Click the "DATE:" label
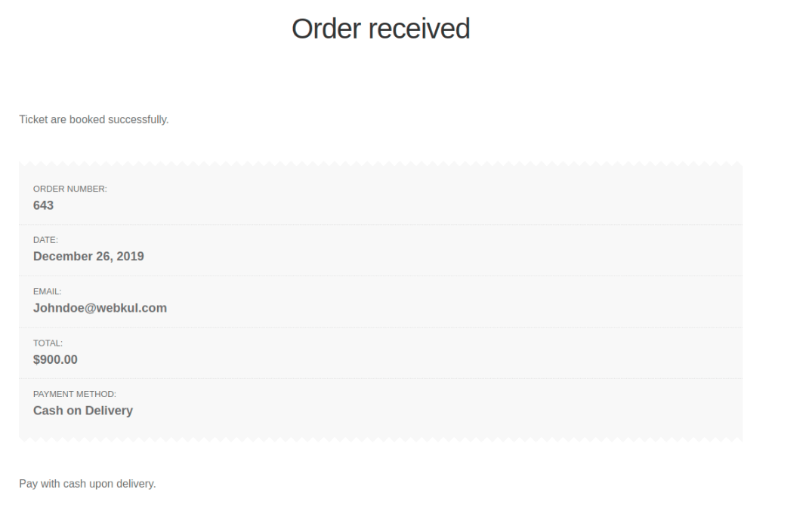Viewport: 812px width, 511px height. 45,240
